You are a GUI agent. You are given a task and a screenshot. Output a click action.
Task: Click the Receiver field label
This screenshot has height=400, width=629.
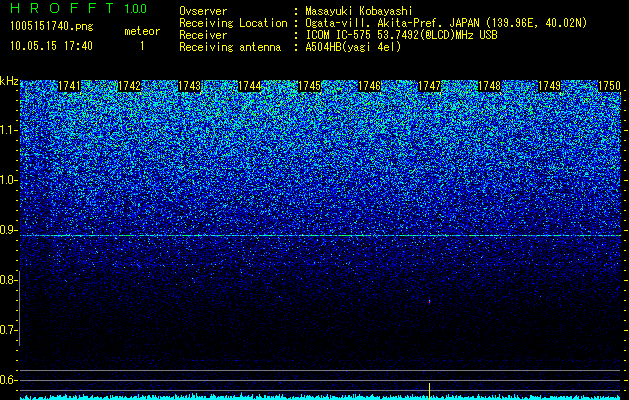pyautogui.click(x=203, y=35)
